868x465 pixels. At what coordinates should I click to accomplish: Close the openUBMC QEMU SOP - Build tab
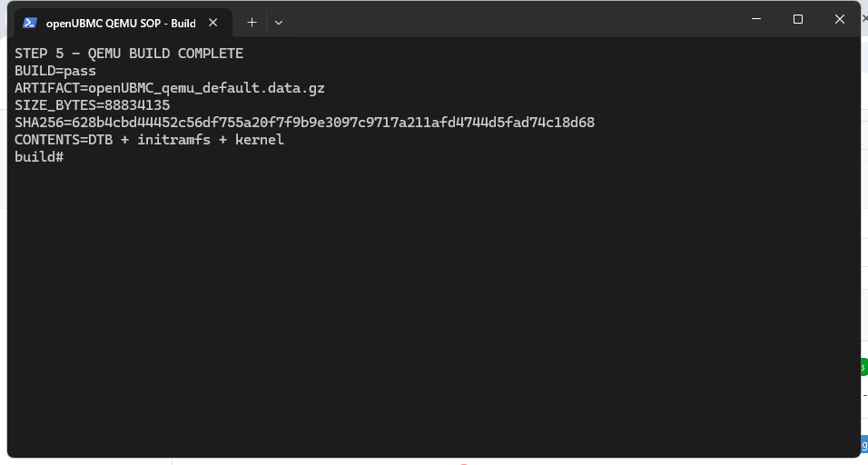pos(213,23)
